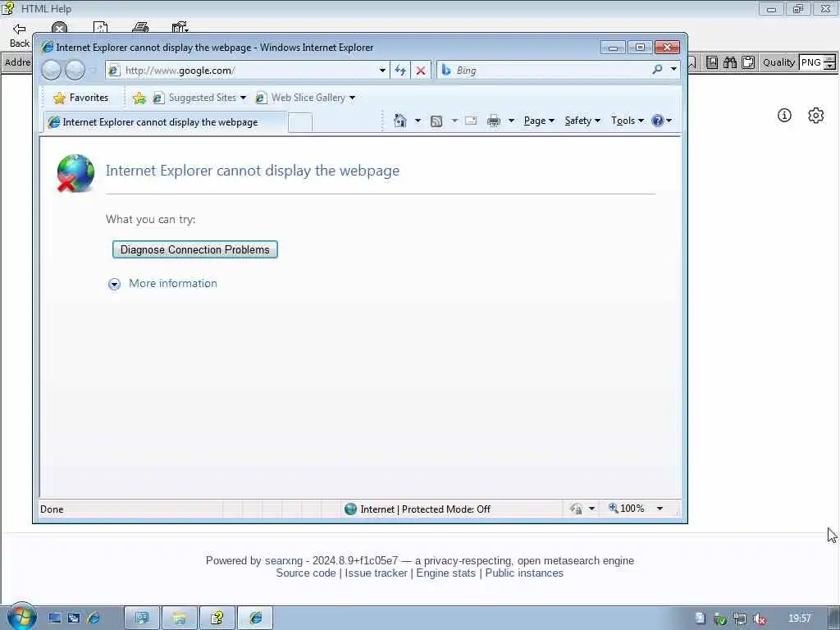Click the More information link

pos(173,283)
